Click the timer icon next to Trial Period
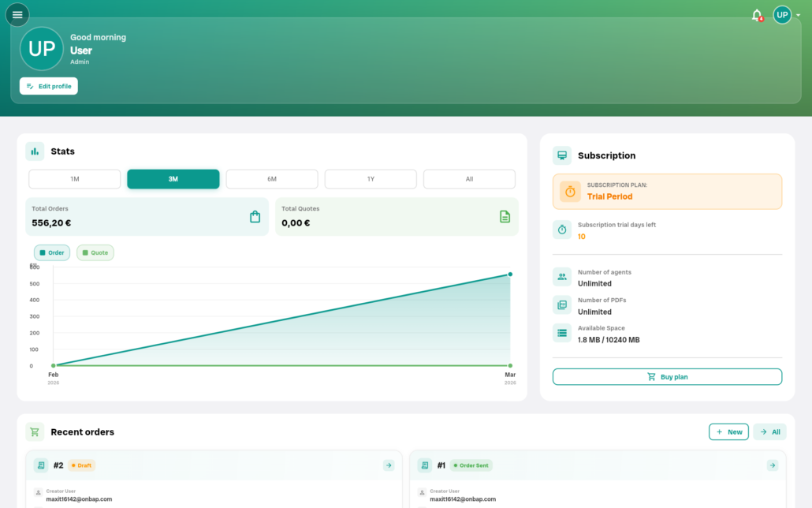Image resolution: width=812 pixels, height=508 pixels. 569,191
